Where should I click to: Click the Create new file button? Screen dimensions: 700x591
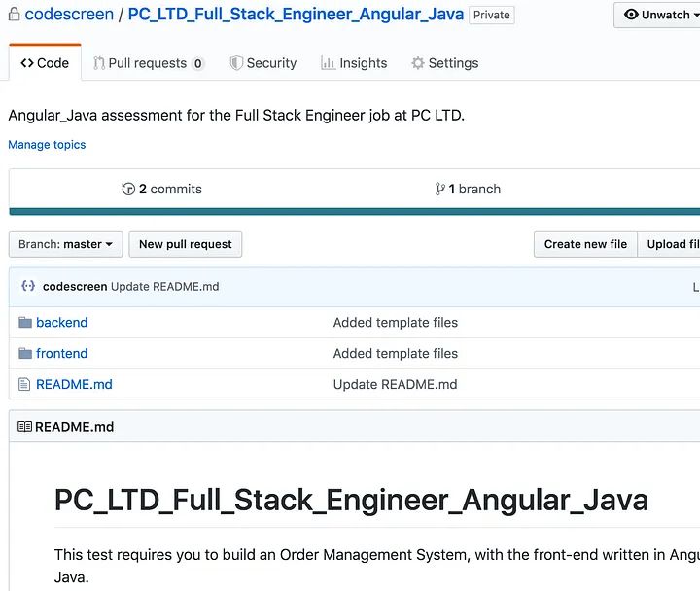pos(585,244)
